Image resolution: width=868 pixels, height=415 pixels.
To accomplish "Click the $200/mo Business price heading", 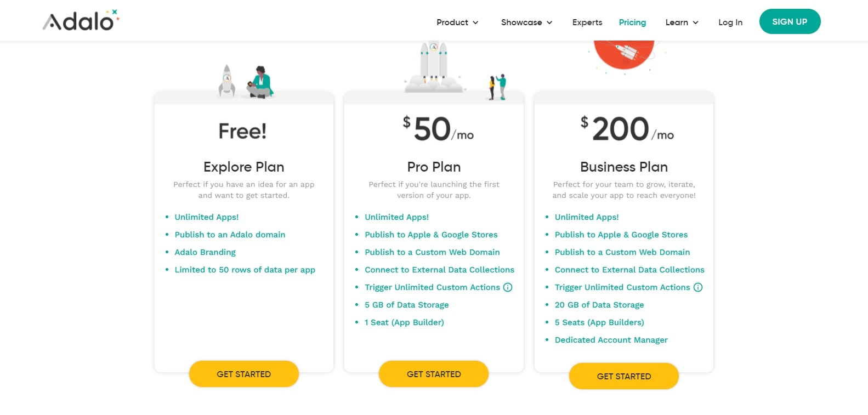I will [627, 129].
